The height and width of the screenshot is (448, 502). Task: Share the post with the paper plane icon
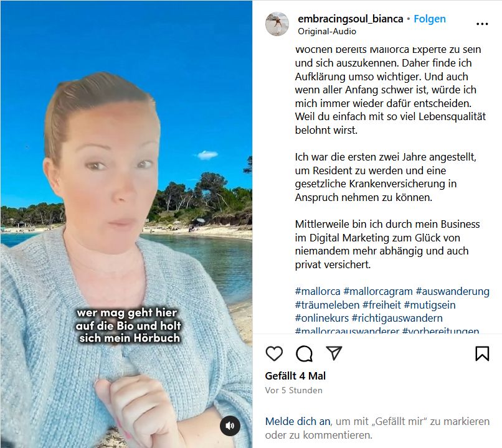334,353
